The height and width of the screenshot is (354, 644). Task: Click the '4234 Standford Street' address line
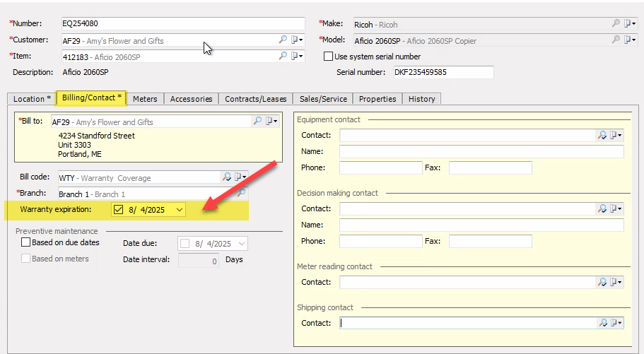click(97, 136)
